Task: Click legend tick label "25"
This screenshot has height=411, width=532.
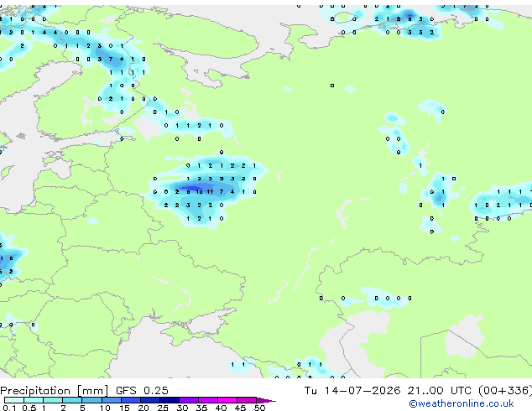Action: pyautogui.click(x=163, y=408)
